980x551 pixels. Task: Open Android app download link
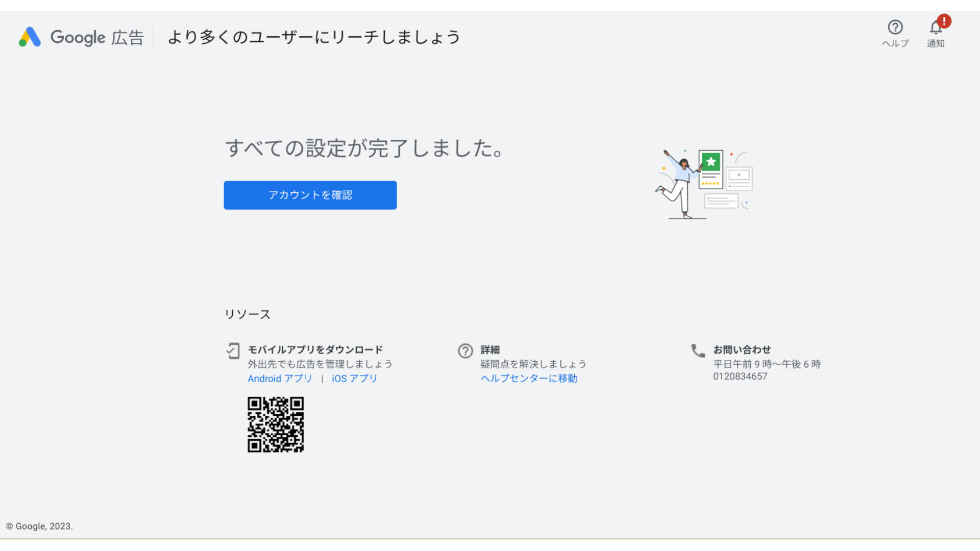pos(279,378)
